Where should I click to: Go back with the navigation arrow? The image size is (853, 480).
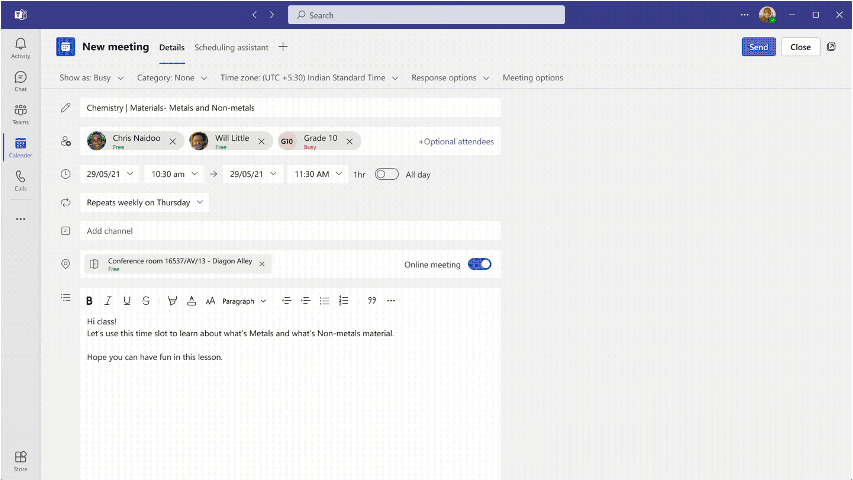click(255, 15)
